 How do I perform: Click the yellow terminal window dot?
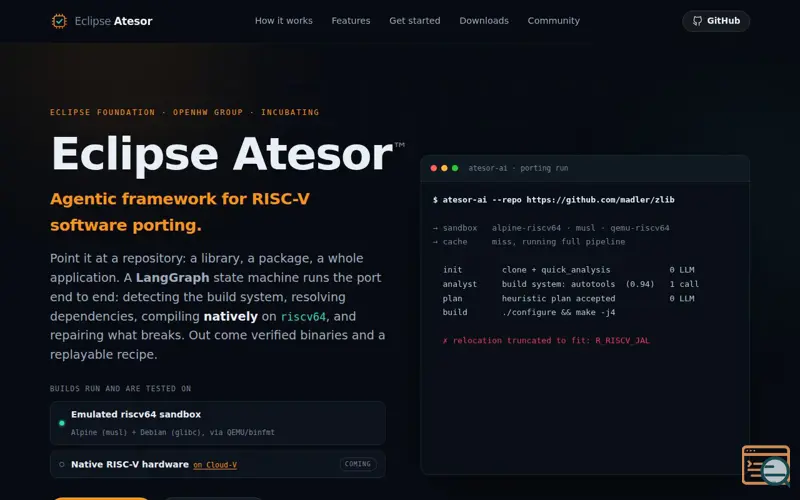tap(444, 168)
